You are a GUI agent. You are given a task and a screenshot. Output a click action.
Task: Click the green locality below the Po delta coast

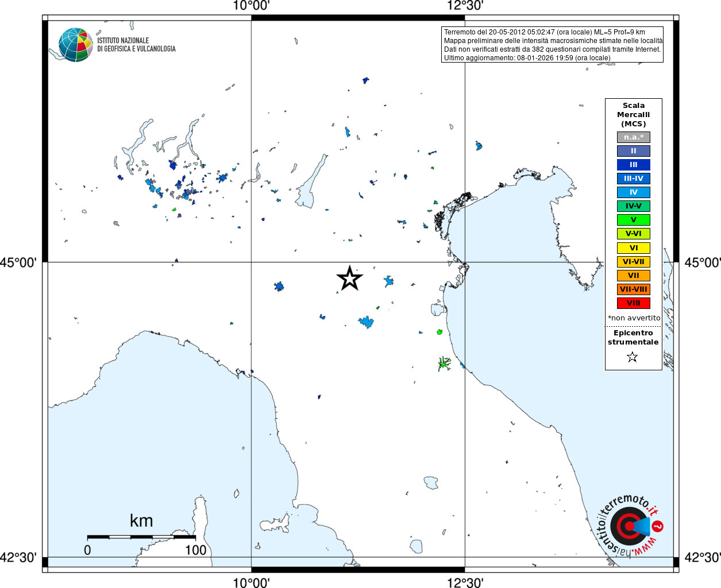[x=444, y=363]
